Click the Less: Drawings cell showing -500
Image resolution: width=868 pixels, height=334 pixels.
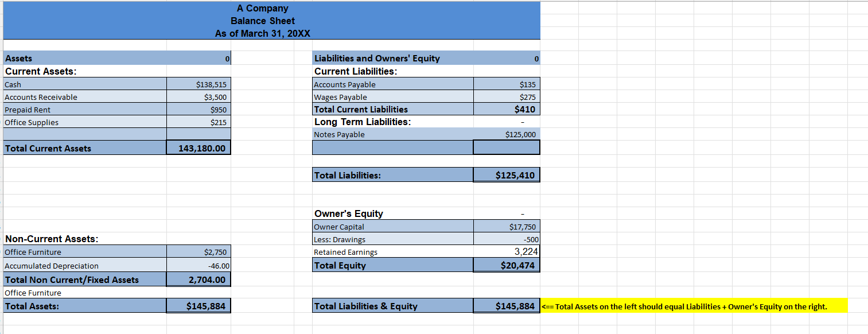coord(506,239)
